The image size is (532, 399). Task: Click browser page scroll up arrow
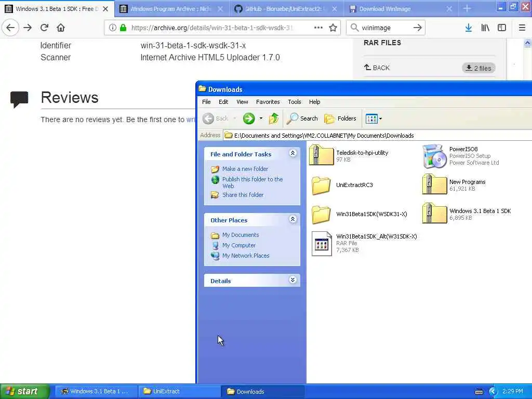click(x=528, y=43)
